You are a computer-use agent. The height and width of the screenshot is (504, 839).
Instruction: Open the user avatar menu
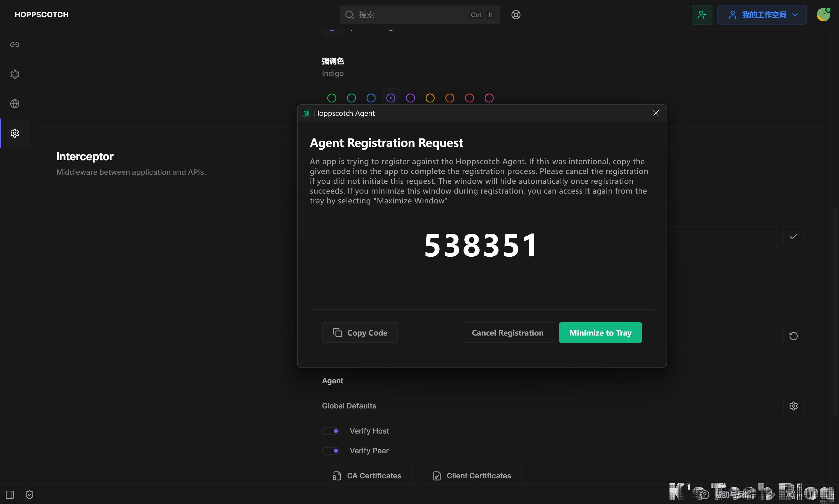(823, 14)
